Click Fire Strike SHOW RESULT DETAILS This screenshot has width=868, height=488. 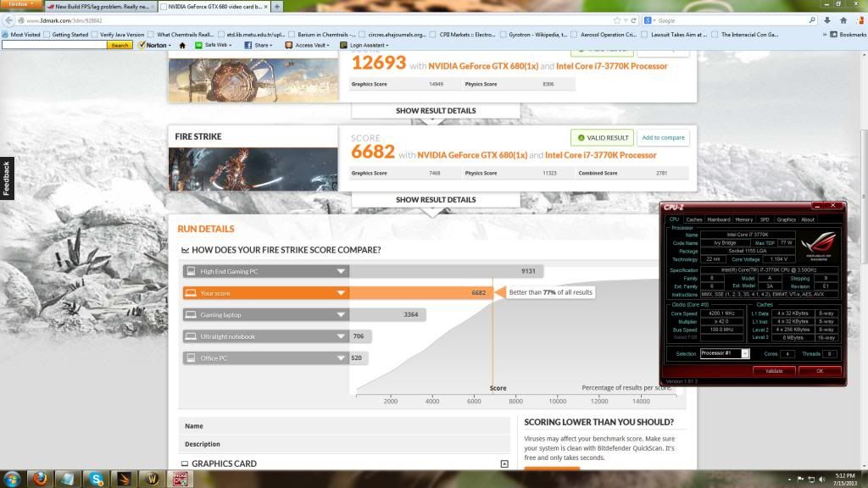point(436,200)
